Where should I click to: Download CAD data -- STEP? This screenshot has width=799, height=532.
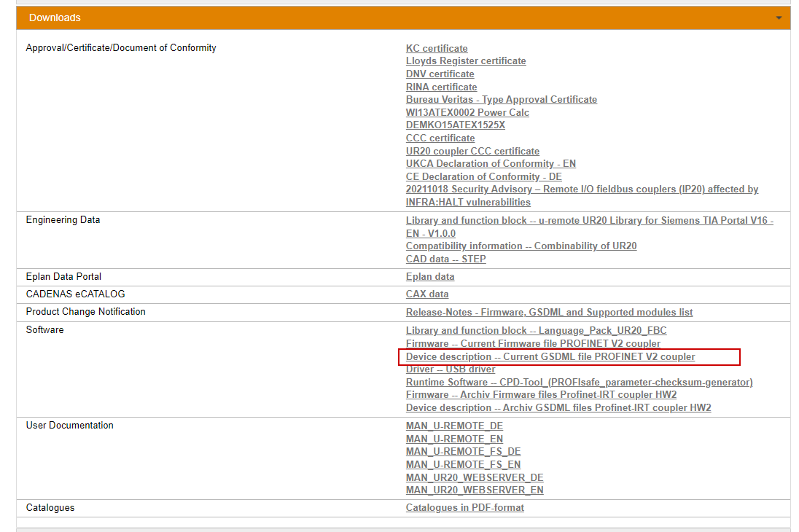(446, 259)
